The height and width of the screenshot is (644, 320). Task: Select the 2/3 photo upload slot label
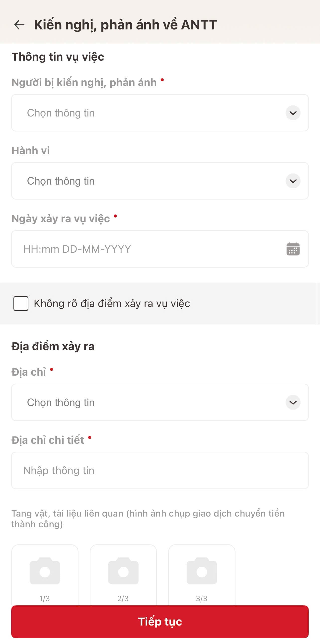tap(123, 599)
